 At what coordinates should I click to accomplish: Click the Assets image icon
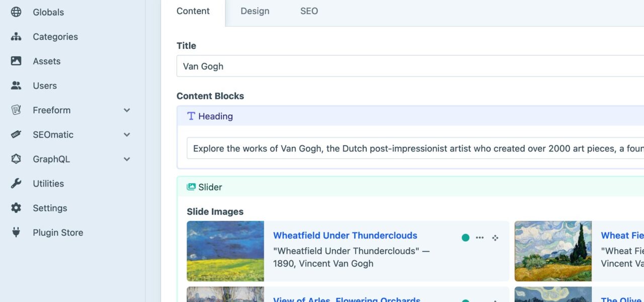[16, 61]
